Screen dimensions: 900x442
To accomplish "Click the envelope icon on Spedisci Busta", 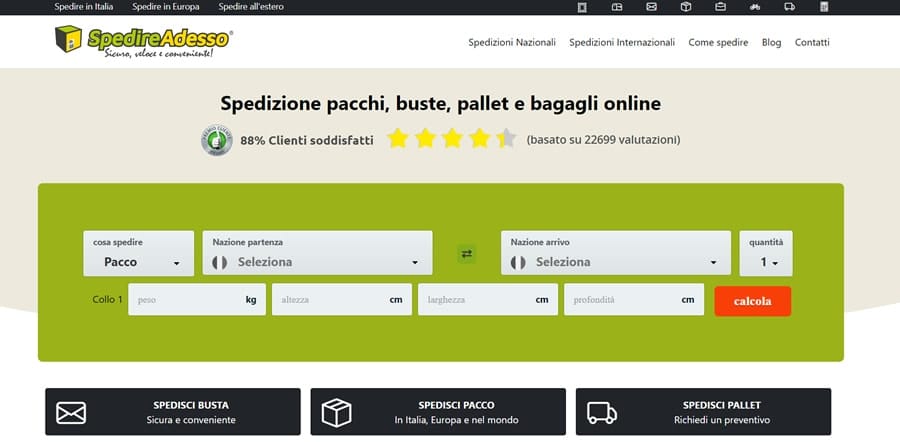I will pos(71,413).
